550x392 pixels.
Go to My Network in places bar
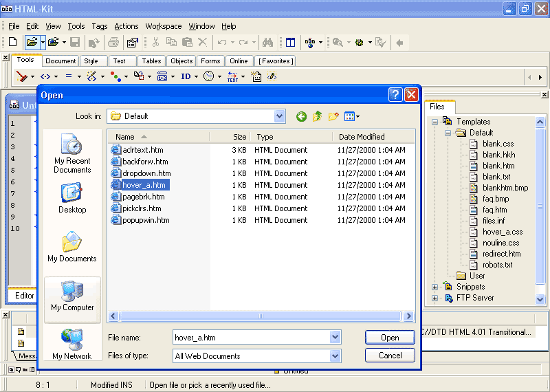[72, 345]
